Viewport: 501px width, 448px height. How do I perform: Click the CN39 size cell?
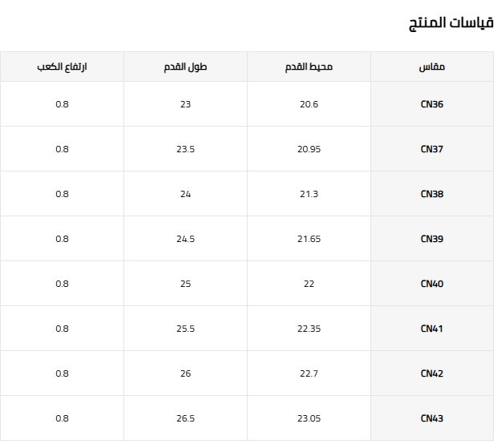[x=432, y=239]
